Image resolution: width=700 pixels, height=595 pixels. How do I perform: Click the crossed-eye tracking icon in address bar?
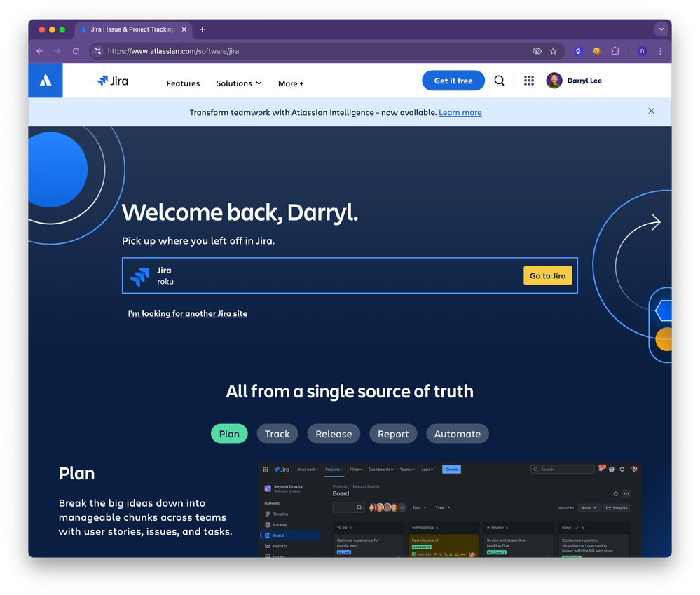click(x=537, y=51)
